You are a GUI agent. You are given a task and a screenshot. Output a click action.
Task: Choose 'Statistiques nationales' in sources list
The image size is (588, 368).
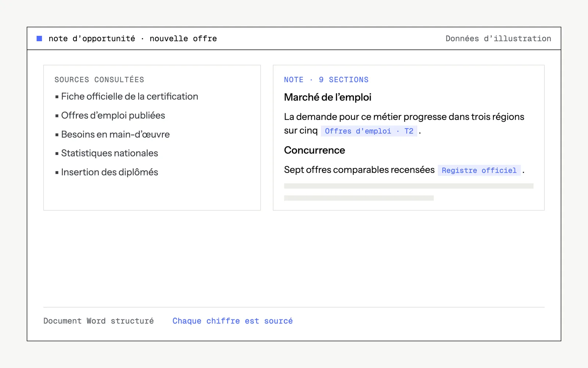click(x=106, y=153)
